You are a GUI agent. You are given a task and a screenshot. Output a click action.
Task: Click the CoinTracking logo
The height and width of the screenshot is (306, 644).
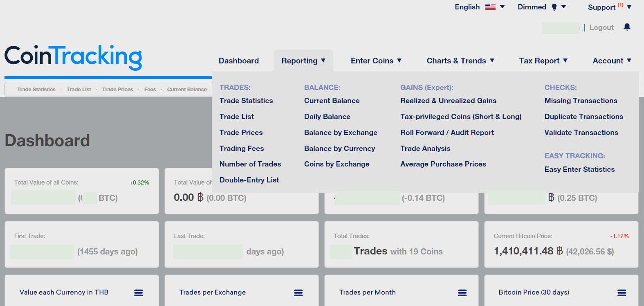click(x=73, y=57)
